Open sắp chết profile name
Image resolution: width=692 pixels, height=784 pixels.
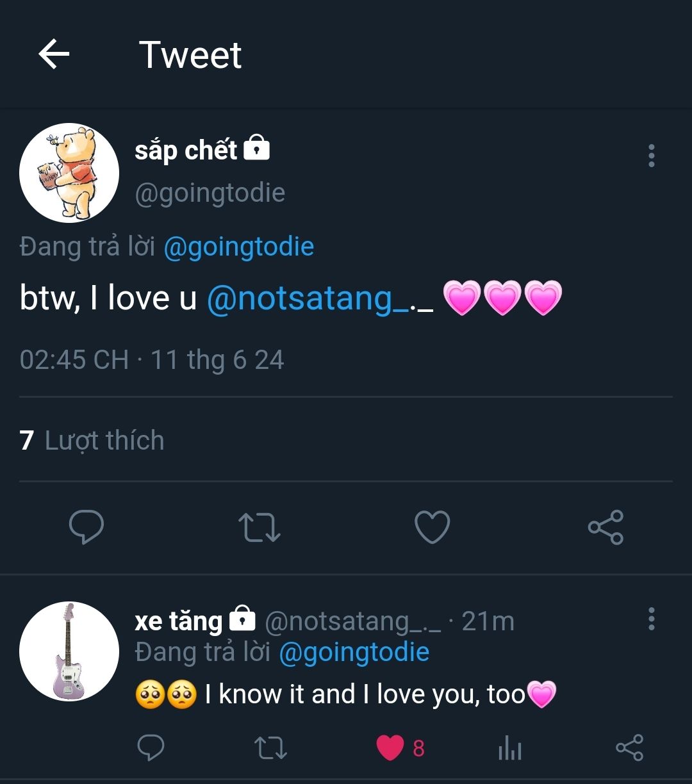tap(186, 151)
